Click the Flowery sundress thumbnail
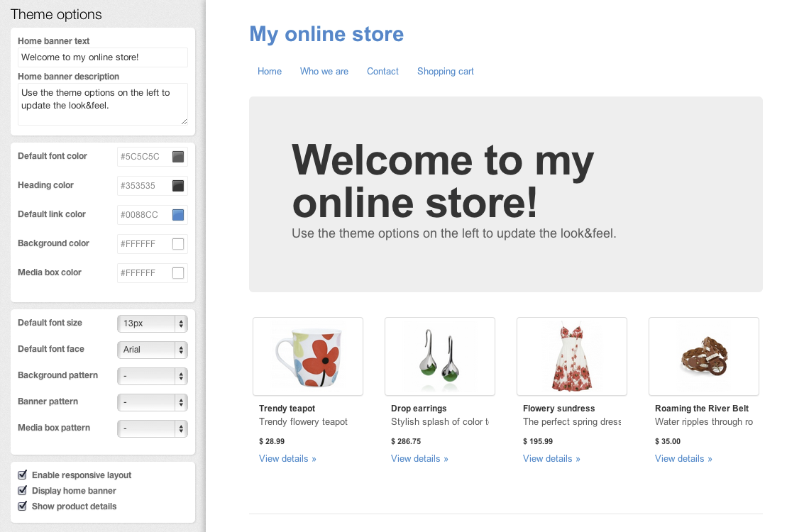 pos(572,357)
